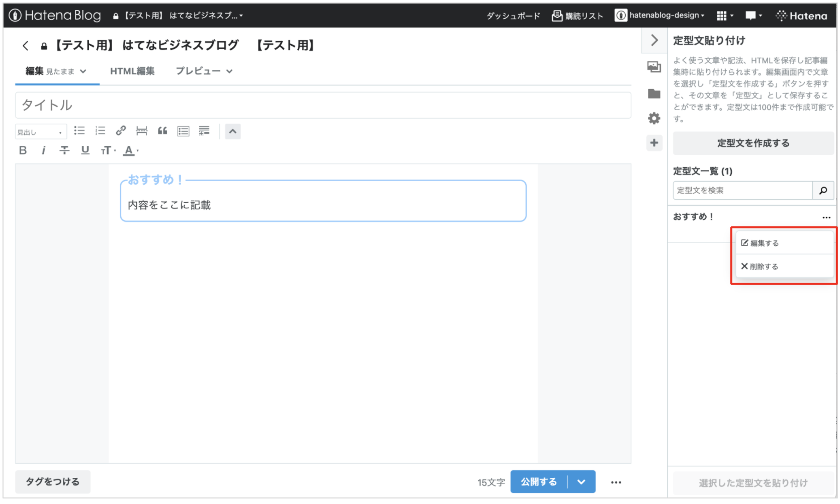Open the text color picker
Image resolution: width=840 pixels, height=504 pixels.
pyautogui.click(x=130, y=150)
